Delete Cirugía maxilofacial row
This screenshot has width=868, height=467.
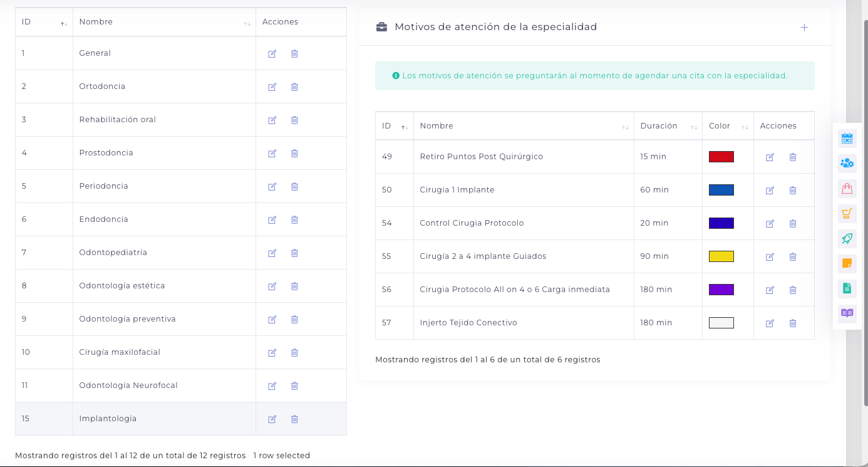pos(294,353)
